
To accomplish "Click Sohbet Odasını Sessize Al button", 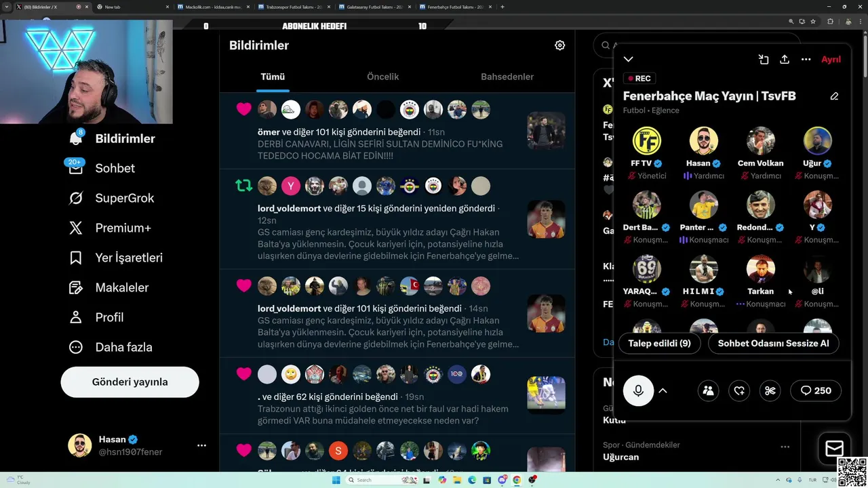I will coord(773,343).
